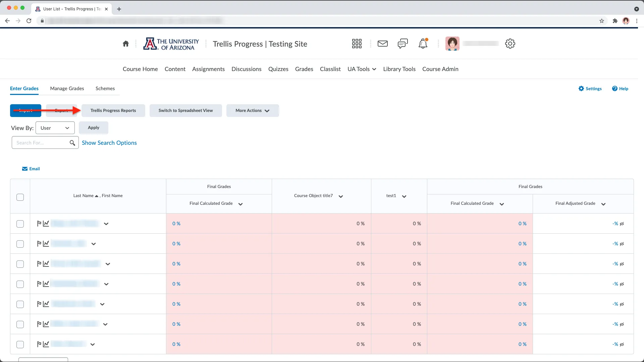
Task: Switch to the Schemes tab
Action: [105, 88]
